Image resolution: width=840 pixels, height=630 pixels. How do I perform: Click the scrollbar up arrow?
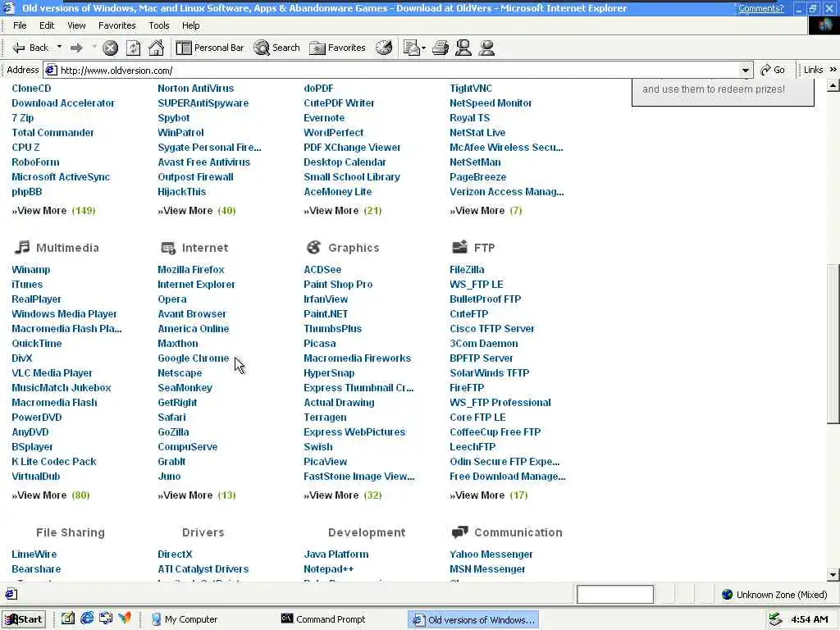click(x=833, y=85)
